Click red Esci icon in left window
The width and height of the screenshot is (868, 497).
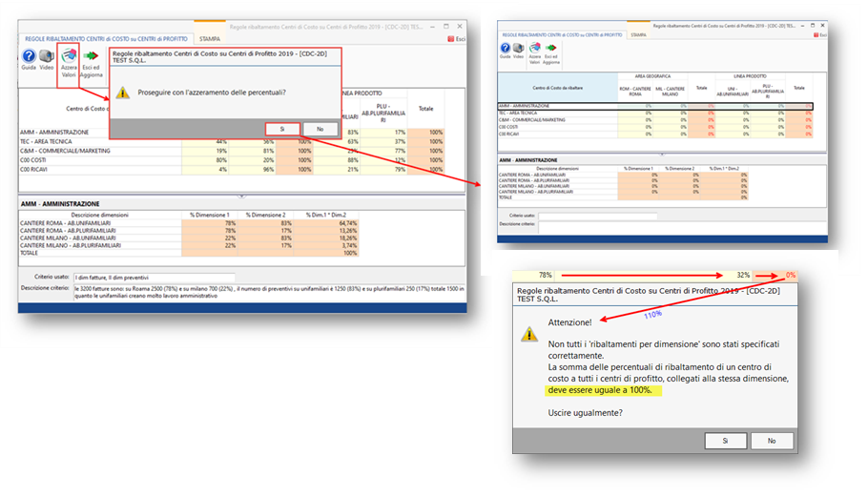click(451, 39)
